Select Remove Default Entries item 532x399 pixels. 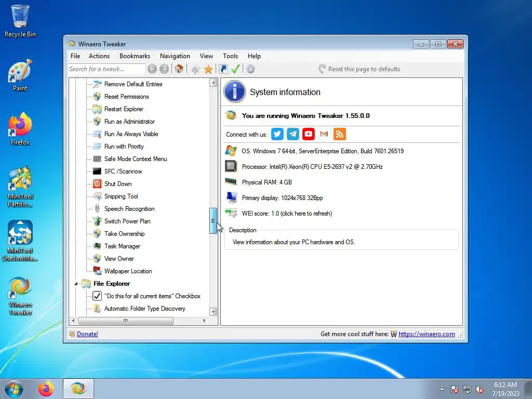tap(134, 84)
